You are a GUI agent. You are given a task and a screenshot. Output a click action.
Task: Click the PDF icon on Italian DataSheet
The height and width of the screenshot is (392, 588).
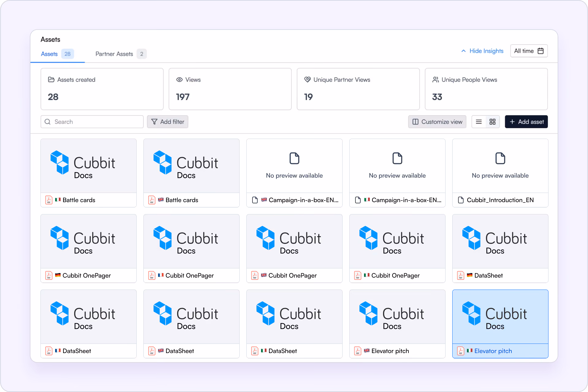click(x=255, y=351)
